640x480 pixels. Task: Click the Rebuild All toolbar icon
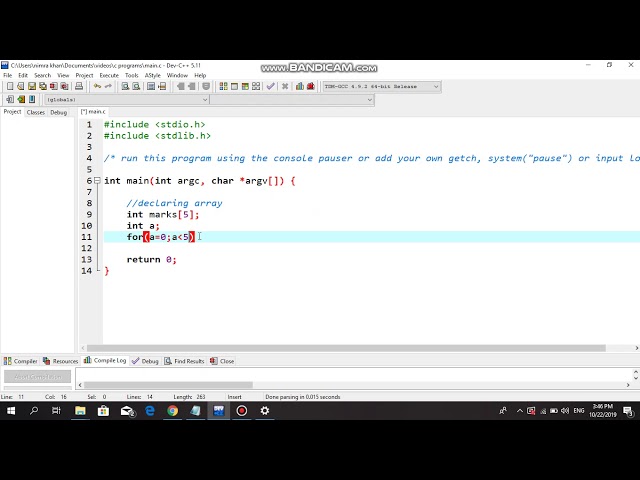pos(256,86)
